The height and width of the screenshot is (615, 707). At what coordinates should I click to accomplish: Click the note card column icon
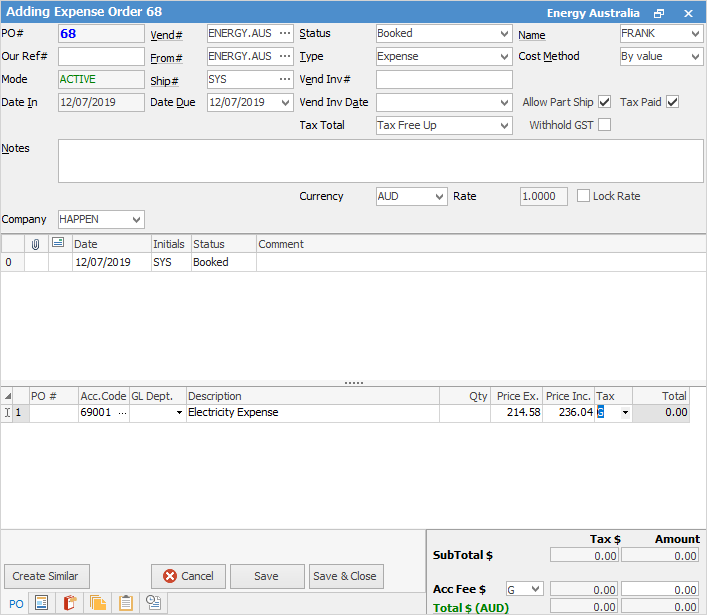pyautogui.click(x=57, y=243)
